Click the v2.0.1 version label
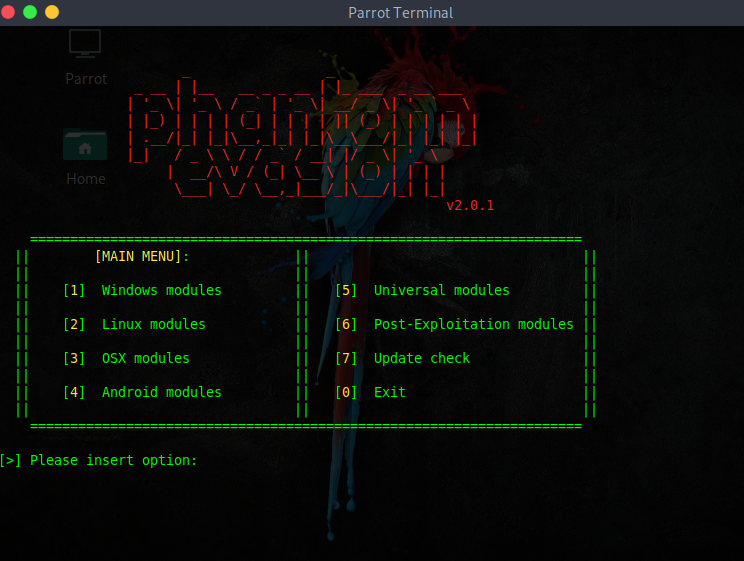The image size is (744, 561). pos(470,206)
